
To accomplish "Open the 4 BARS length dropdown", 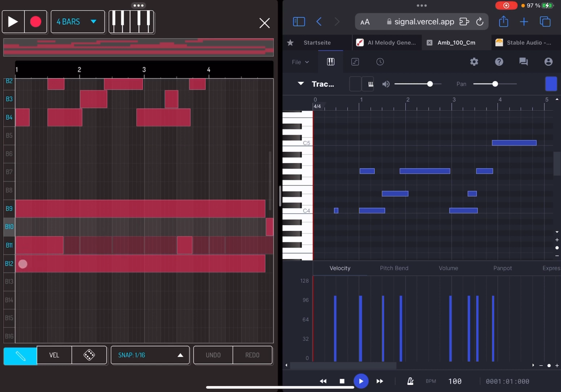I will tap(77, 22).
